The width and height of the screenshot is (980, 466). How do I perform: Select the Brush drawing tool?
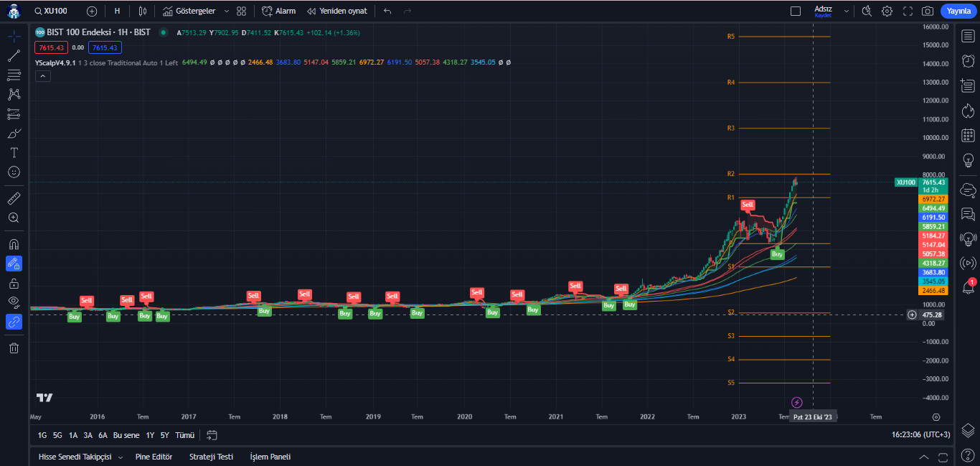click(14, 133)
